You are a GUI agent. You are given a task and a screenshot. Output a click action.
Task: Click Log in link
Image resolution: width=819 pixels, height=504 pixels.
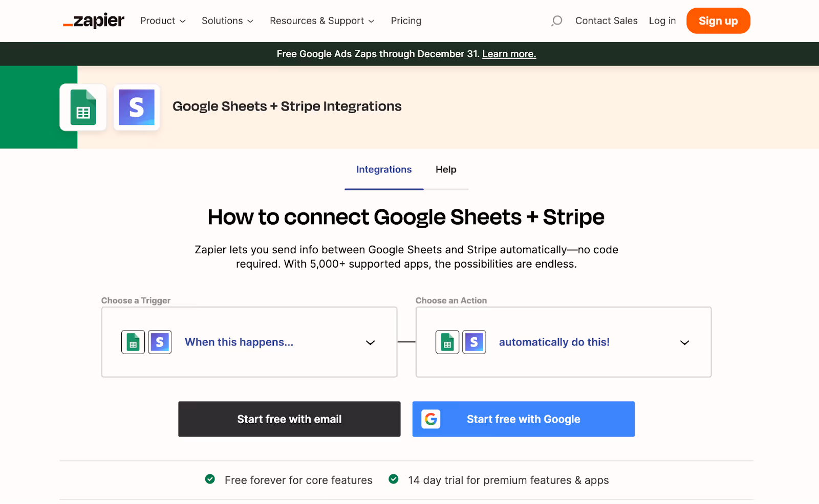tap(662, 21)
